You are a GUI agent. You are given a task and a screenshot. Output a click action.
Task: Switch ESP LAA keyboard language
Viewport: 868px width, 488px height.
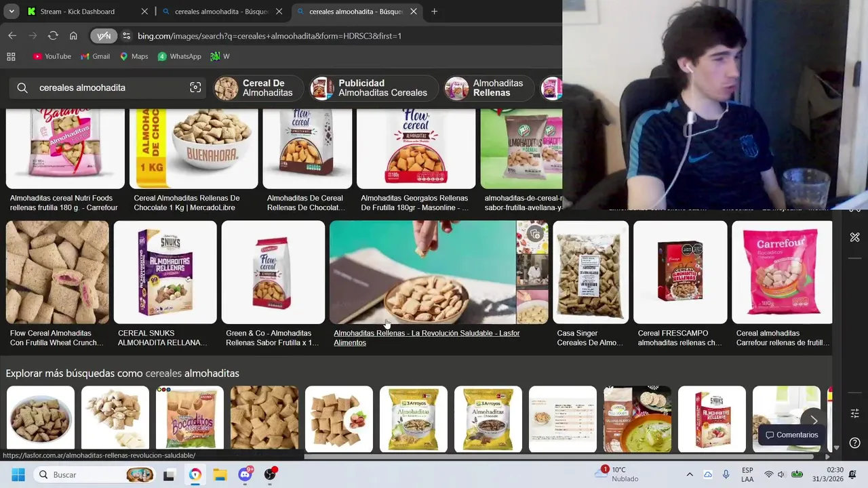pyautogui.click(x=747, y=474)
